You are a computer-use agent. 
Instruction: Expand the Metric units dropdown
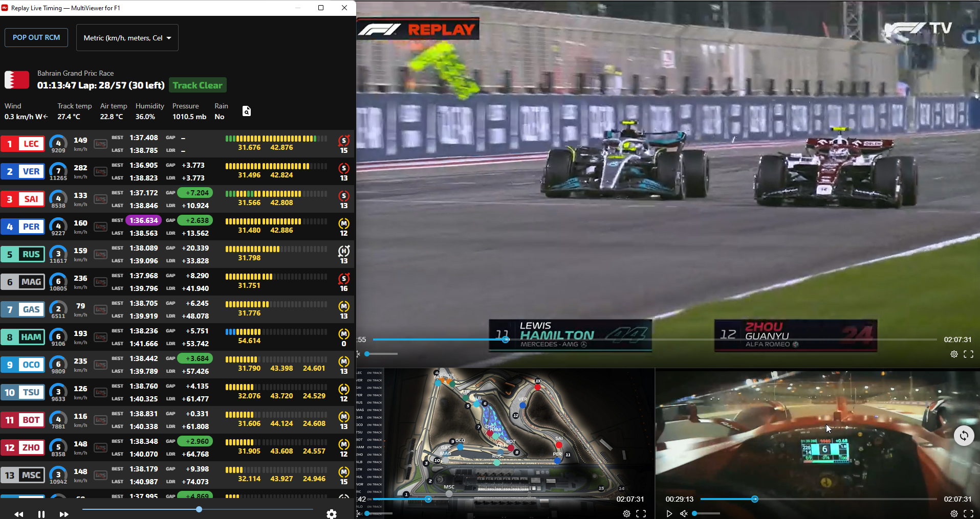(127, 38)
